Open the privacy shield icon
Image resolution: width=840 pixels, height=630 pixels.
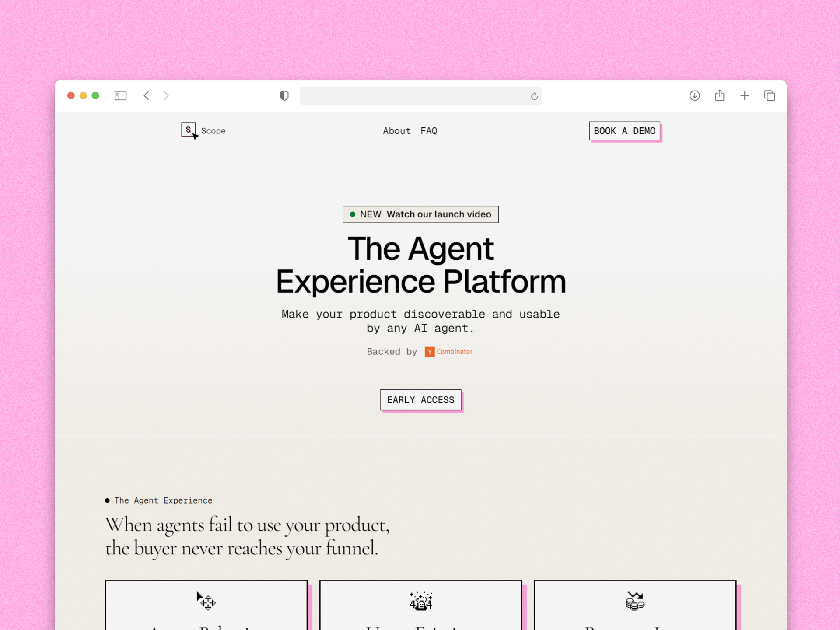coord(284,95)
